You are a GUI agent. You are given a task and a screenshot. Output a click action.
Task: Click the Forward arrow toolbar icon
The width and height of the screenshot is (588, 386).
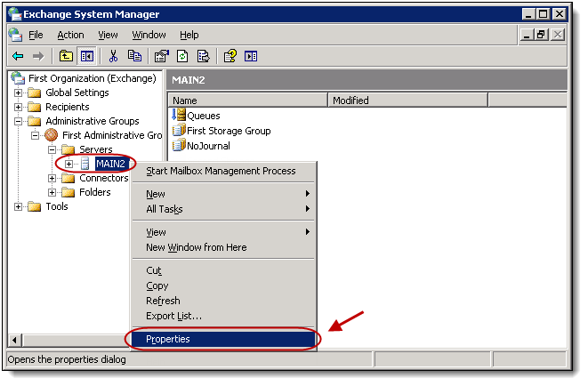point(38,57)
